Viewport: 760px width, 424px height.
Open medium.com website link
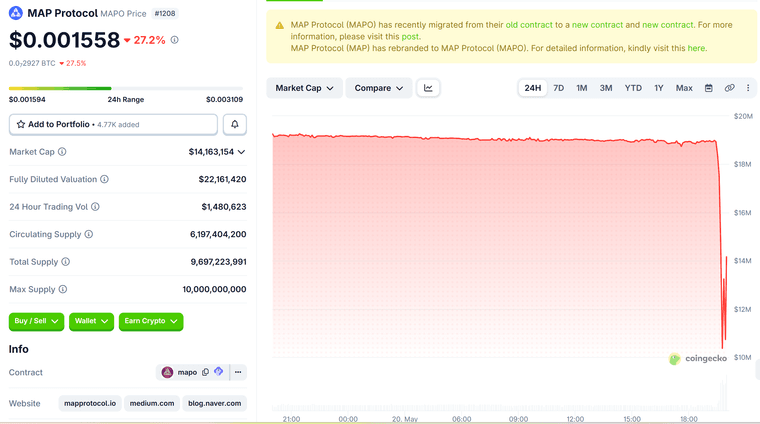coord(152,403)
